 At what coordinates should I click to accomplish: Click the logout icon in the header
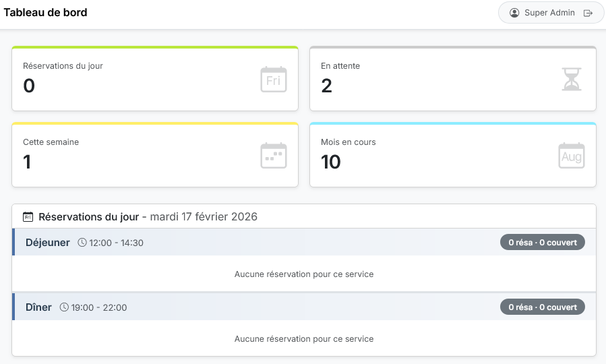coord(588,13)
